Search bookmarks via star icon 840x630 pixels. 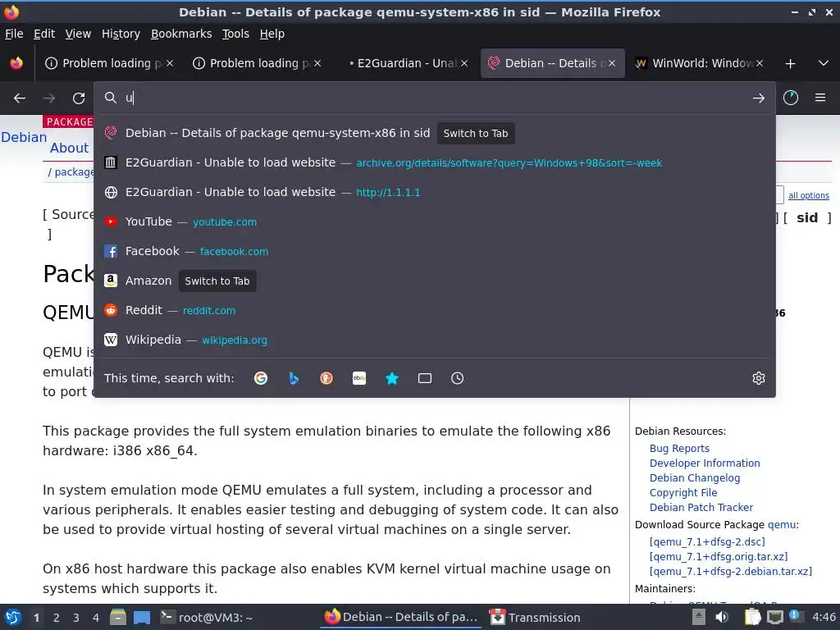tap(392, 378)
